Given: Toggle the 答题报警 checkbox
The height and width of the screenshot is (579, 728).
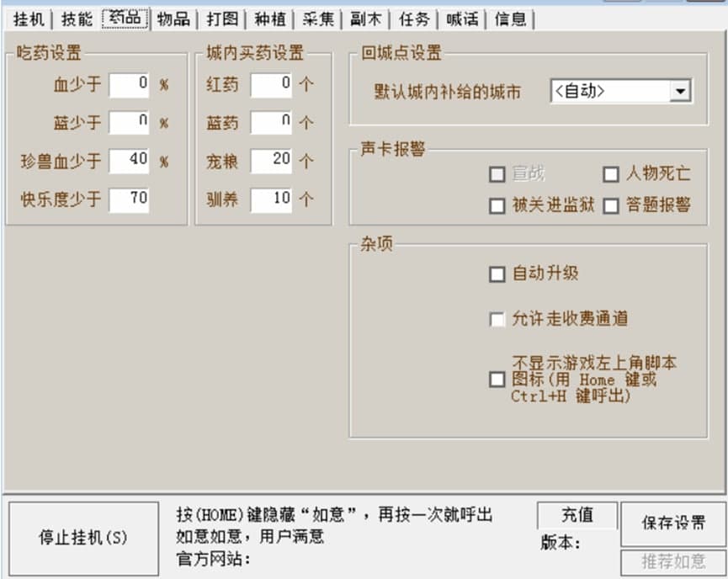Looking at the screenshot, I should coord(610,205).
